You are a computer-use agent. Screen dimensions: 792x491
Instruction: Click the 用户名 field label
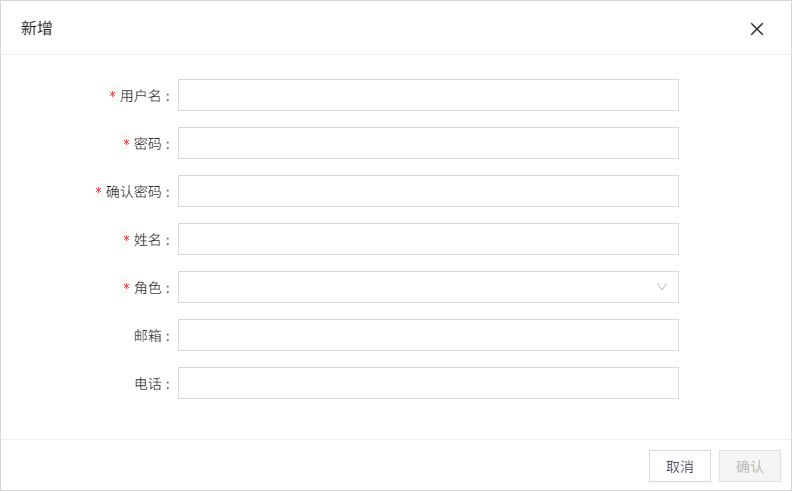(x=141, y=96)
